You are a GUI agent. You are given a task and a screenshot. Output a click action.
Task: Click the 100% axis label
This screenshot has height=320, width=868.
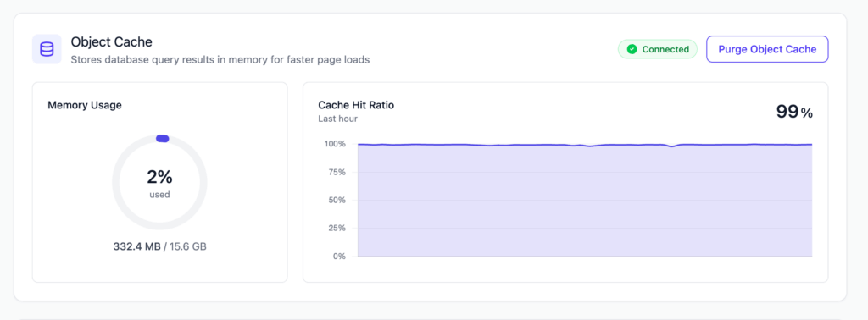(335, 144)
